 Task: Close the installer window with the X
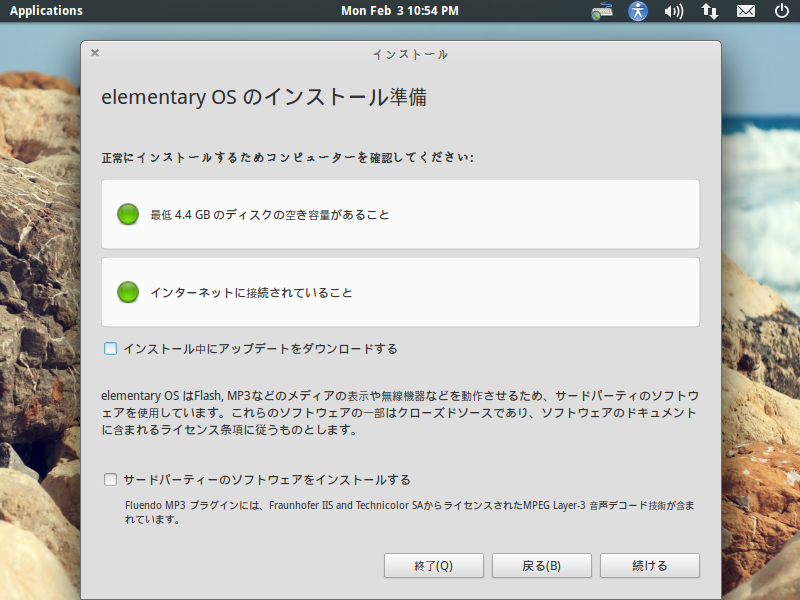point(95,53)
